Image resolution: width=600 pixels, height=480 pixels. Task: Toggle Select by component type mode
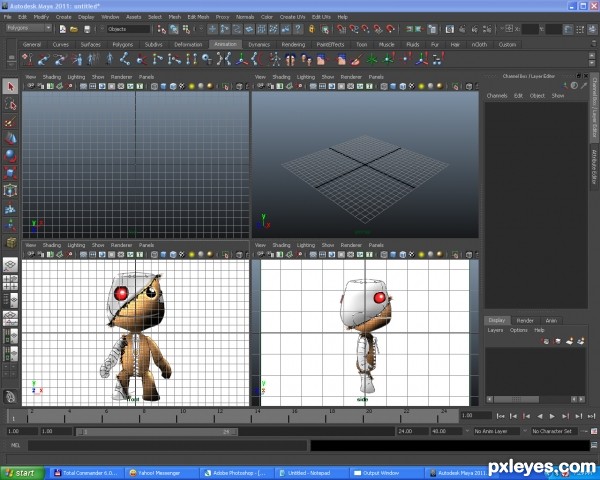click(186, 29)
